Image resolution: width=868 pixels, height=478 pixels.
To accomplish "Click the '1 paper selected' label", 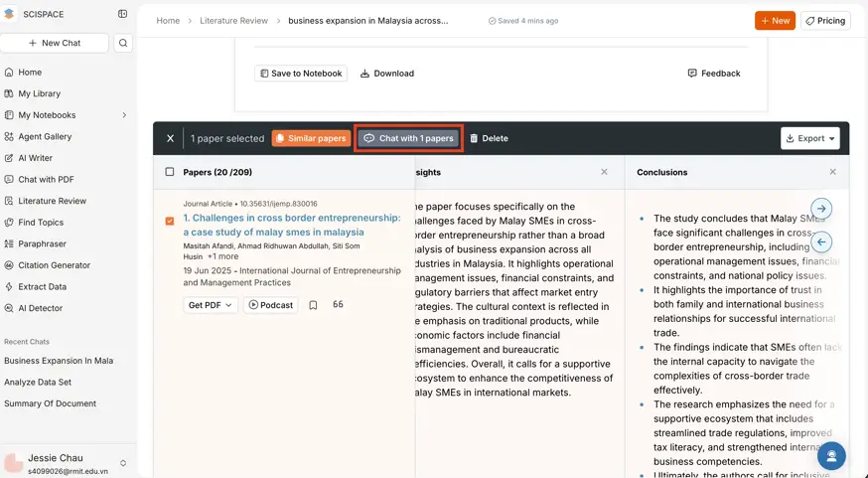I will [x=227, y=138].
